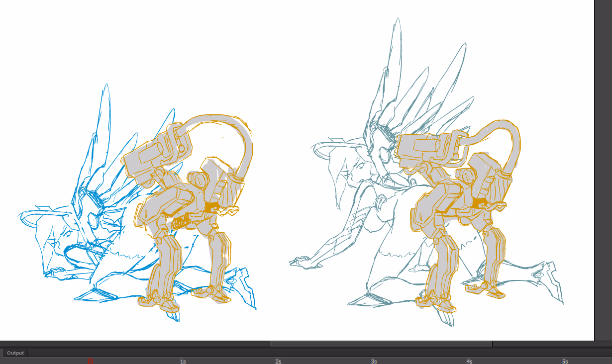
Task: Click the horizontal scrollbar thumb below canvas
Action: coord(381,344)
